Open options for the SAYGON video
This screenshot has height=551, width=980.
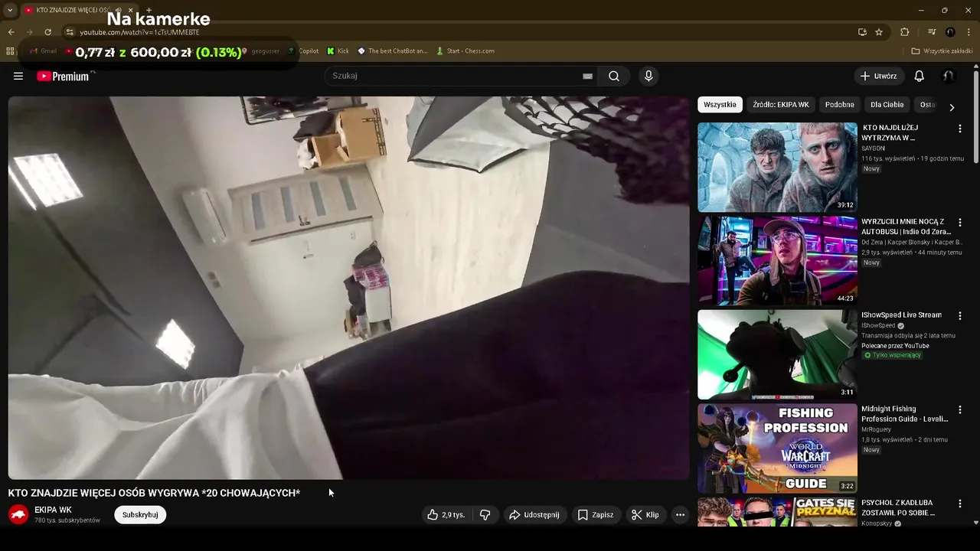[959, 129]
